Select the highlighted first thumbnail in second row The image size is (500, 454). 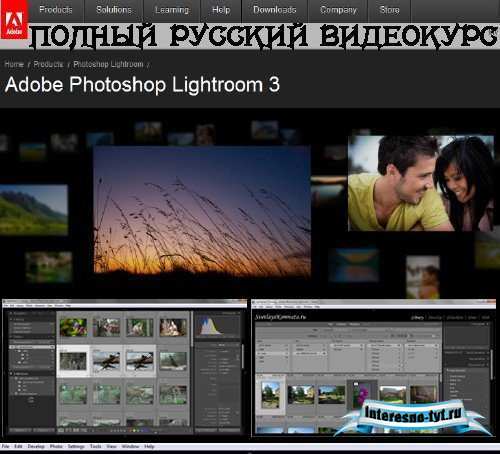73,361
